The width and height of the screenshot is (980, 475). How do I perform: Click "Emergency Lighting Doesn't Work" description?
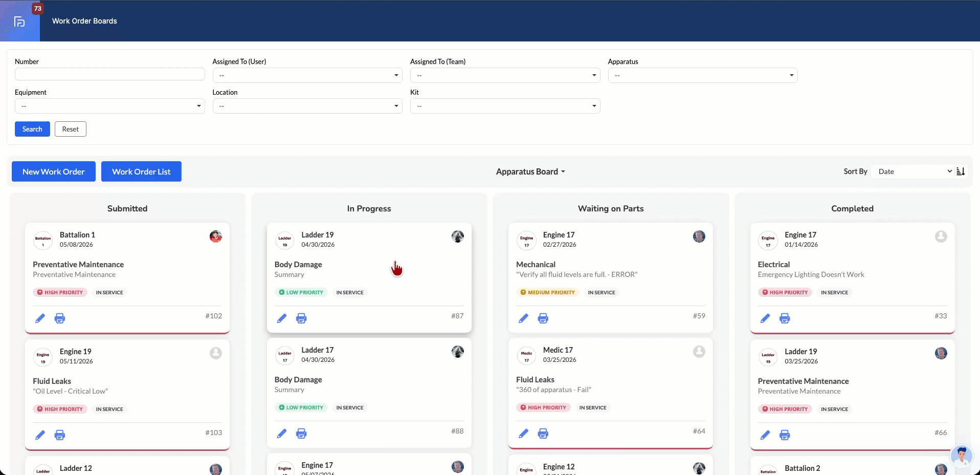click(x=811, y=275)
